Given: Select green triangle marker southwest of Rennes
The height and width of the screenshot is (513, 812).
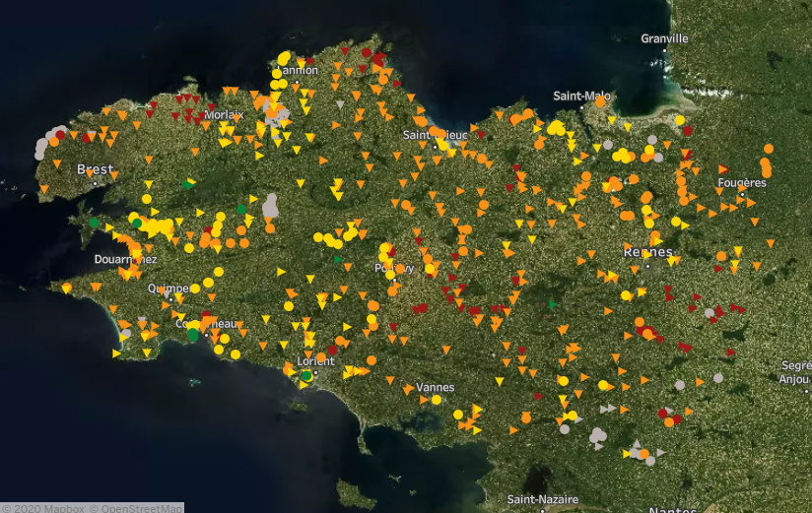Looking at the screenshot, I should coord(553,305).
